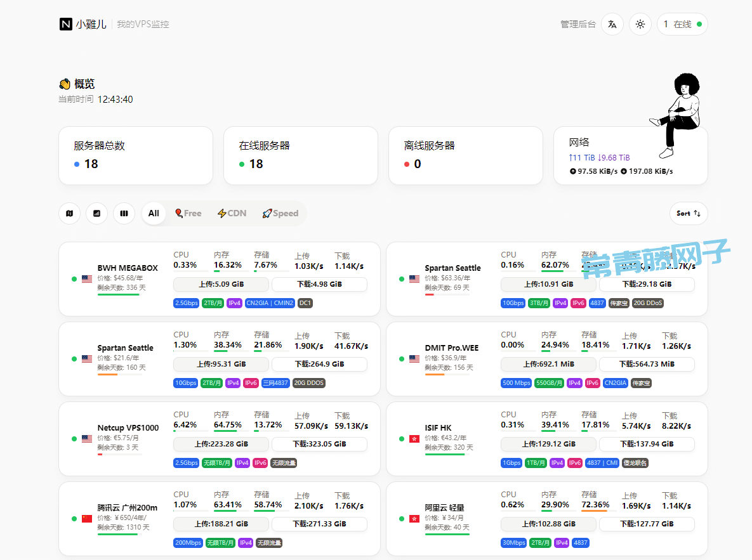Screen dimensions: 752x560
Task: Click the 200Mbps tag
Action: (188, 544)
